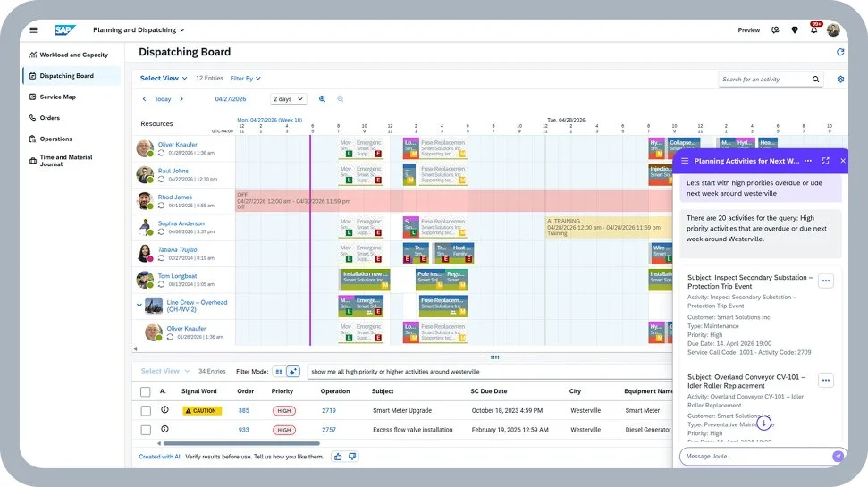Screen dimensions: 868x487
Task: Open Raul Johns resource
Action: point(173,171)
